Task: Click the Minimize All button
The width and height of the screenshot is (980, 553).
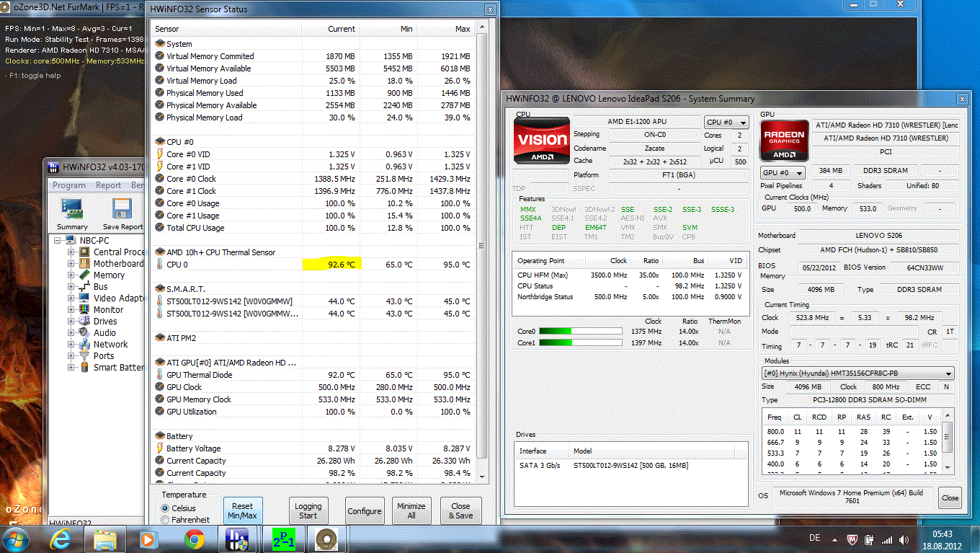Action: [x=411, y=510]
